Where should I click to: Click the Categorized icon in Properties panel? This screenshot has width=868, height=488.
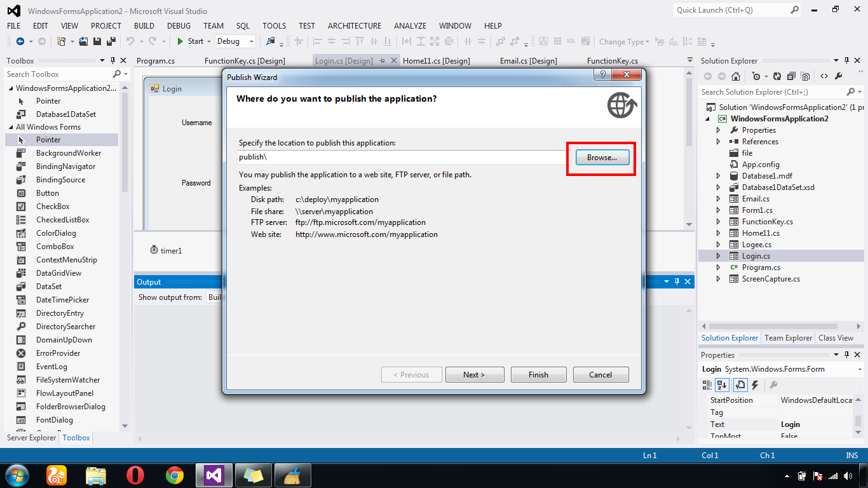click(x=707, y=384)
